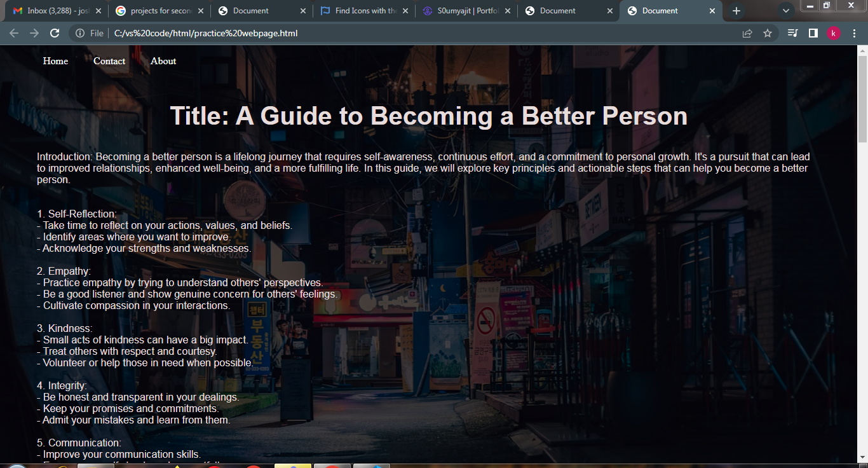Close the projects for second Google tab
Image resolution: width=868 pixels, height=468 pixels.
pyautogui.click(x=201, y=11)
